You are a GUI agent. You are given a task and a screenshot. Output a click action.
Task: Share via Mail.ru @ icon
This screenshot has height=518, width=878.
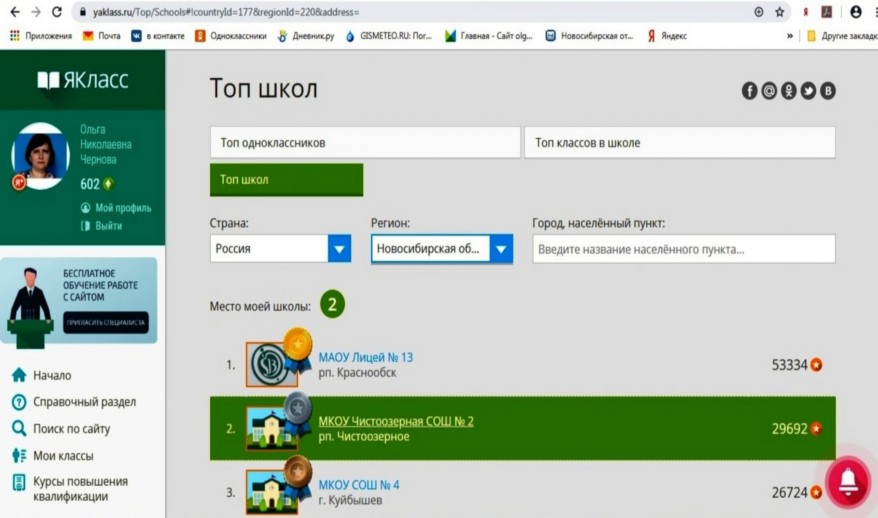769,91
